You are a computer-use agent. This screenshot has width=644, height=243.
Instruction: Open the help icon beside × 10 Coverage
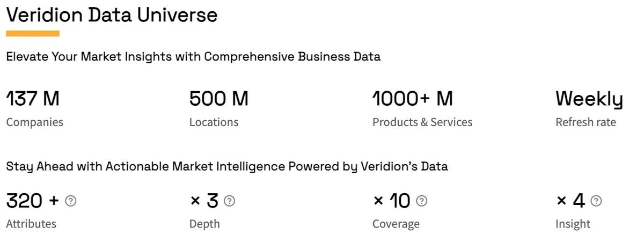pos(422,201)
